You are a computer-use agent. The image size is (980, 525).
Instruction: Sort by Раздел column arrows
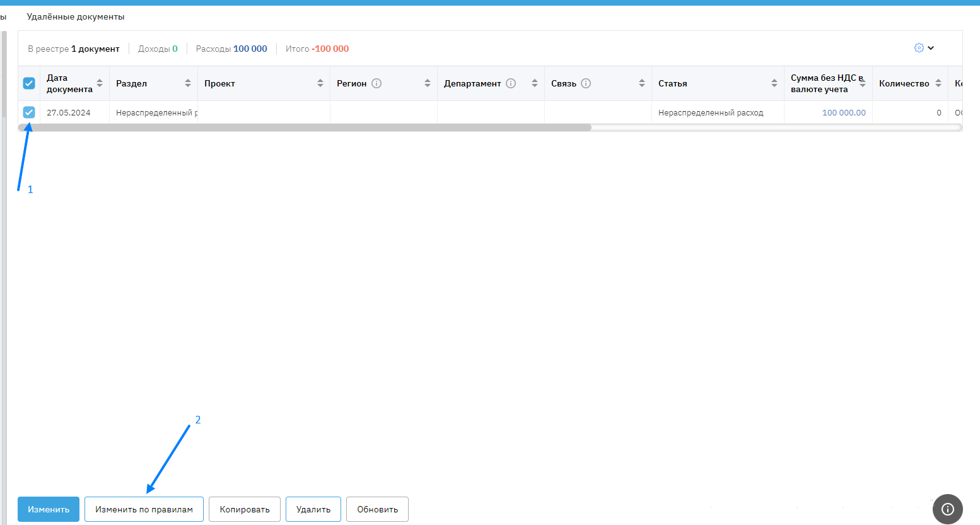pos(188,83)
